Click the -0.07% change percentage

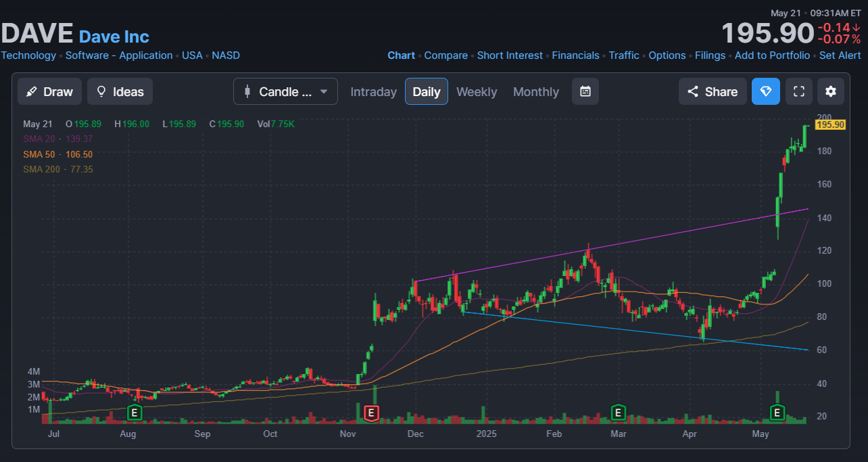click(839, 39)
